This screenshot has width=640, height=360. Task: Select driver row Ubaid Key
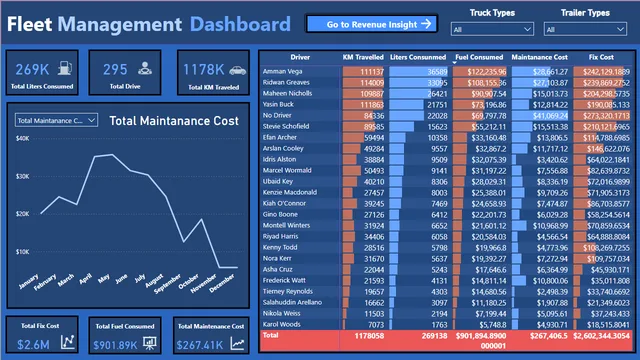click(x=446, y=182)
